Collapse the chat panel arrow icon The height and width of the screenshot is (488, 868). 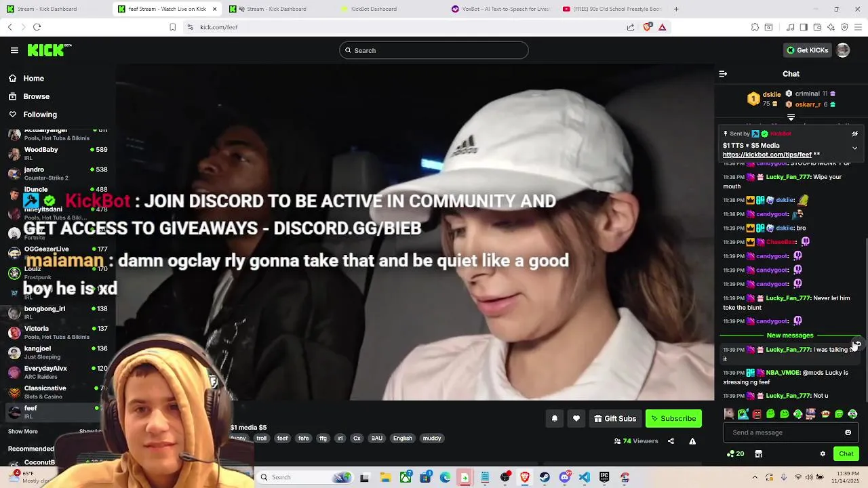[723, 74]
